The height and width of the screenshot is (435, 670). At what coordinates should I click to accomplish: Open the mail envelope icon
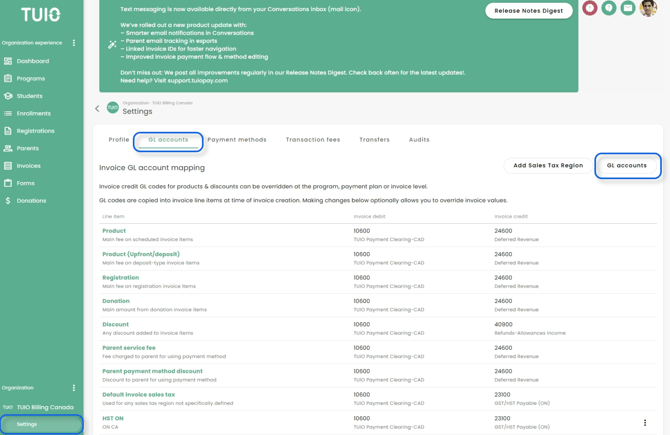click(628, 8)
